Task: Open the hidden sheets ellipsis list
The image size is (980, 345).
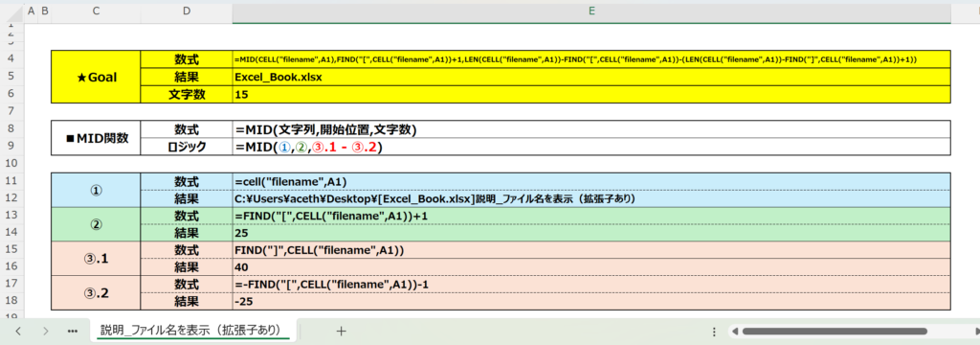Action: [72, 332]
